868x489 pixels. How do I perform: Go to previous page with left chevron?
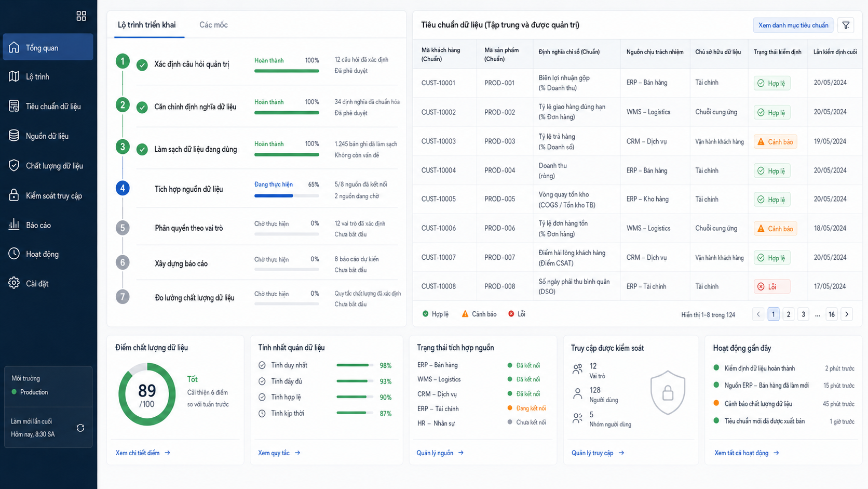(758, 314)
